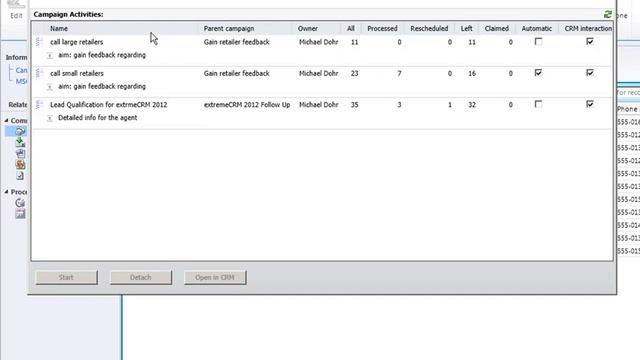The width and height of the screenshot is (640, 360).
Task: Click the Claimed column header
Action: 497,29
